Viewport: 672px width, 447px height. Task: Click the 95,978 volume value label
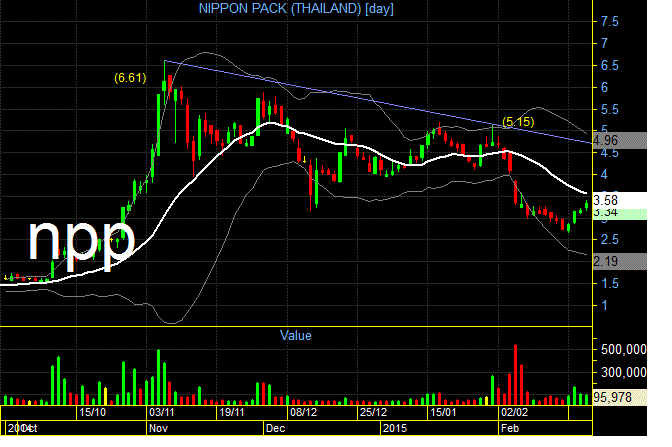click(x=619, y=397)
